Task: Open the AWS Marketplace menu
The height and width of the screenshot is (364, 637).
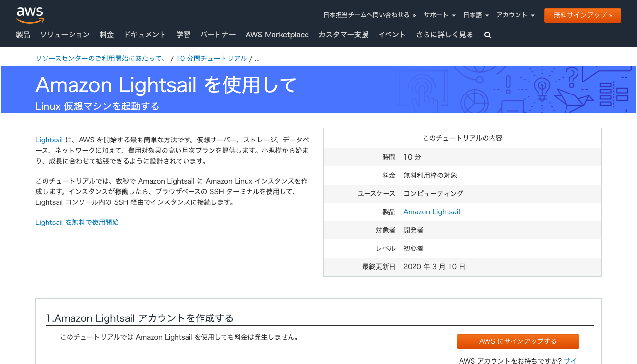Action: [277, 35]
